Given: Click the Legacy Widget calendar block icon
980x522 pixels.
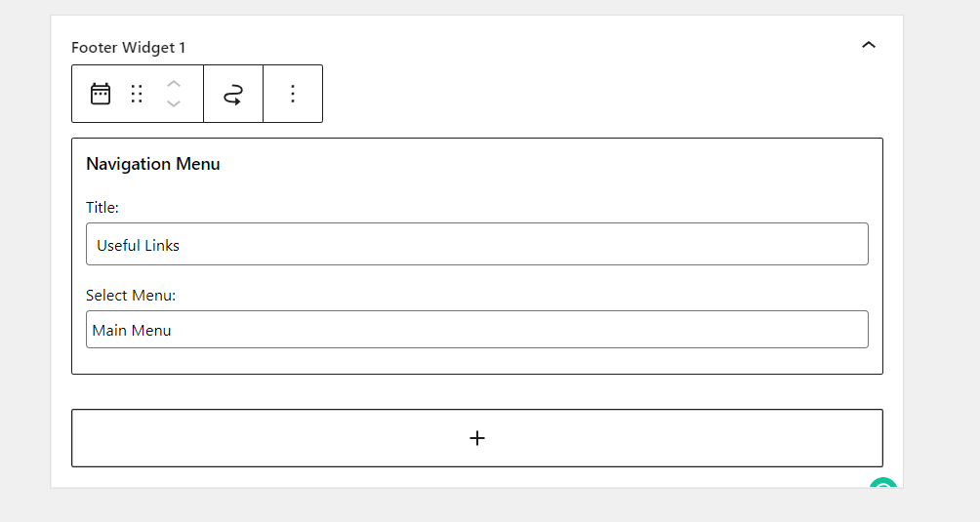Looking at the screenshot, I should (x=100, y=94).
